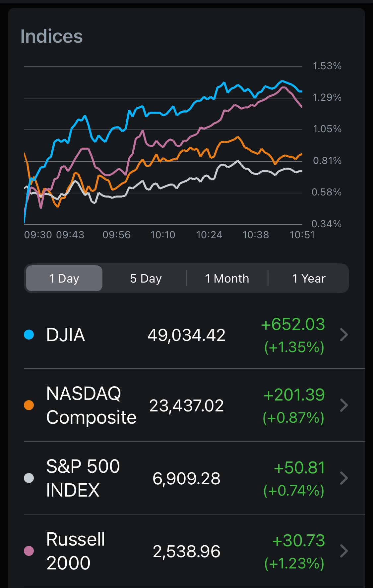373x588 pixels.
Task: Click the gray S&P 500 color dot
Action: pos(29,478)
